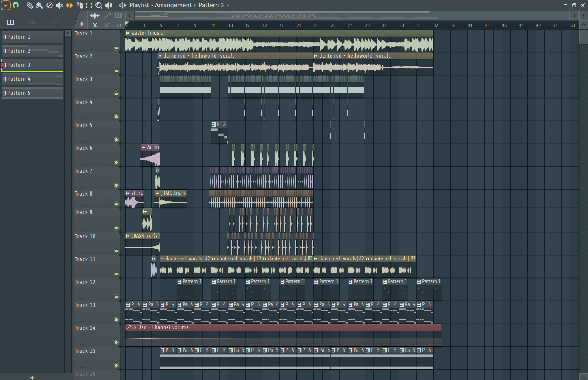Screen dimensions: 588x380
Task: Mute Track 2 via its green LED
Action: click(116, 71)
